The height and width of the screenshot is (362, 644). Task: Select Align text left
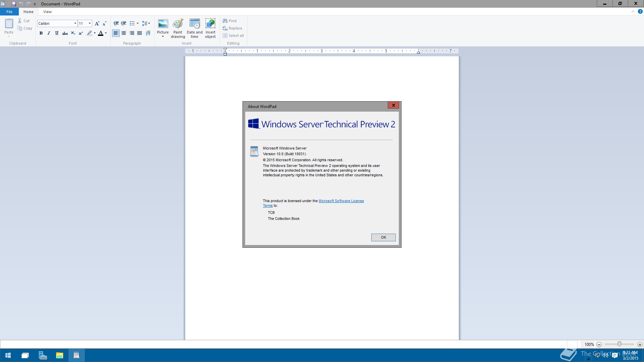[x=116, y=33]
